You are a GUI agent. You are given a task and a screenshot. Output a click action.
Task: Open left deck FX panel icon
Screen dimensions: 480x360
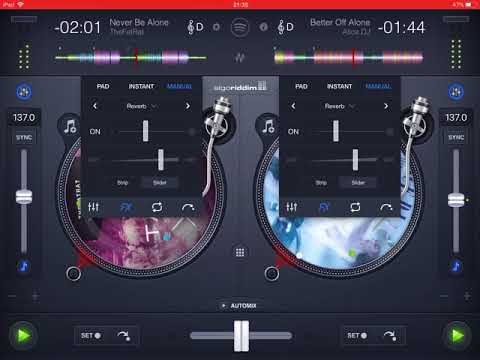(126, 207)
